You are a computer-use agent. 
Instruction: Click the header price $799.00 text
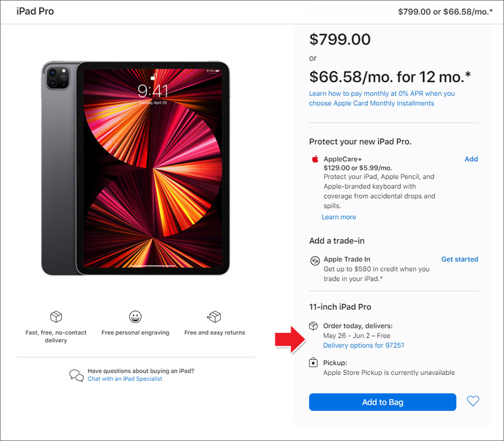[414, 12]
